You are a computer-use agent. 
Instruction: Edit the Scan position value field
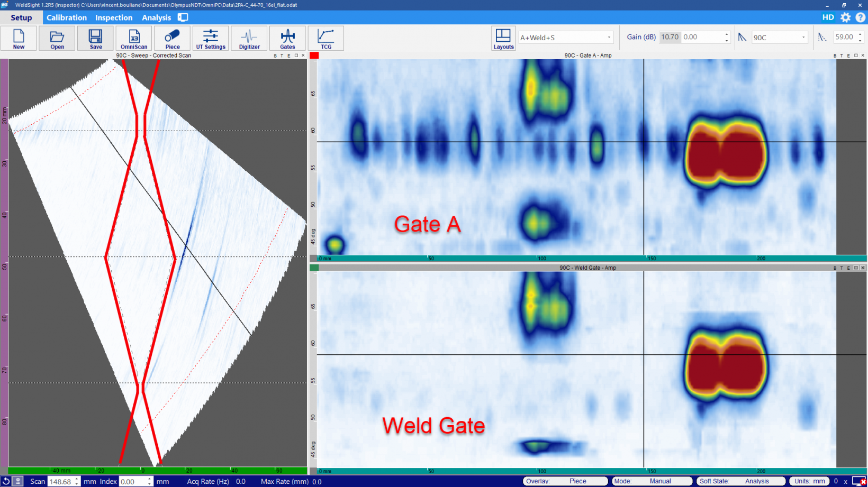[x=60, y=481]
